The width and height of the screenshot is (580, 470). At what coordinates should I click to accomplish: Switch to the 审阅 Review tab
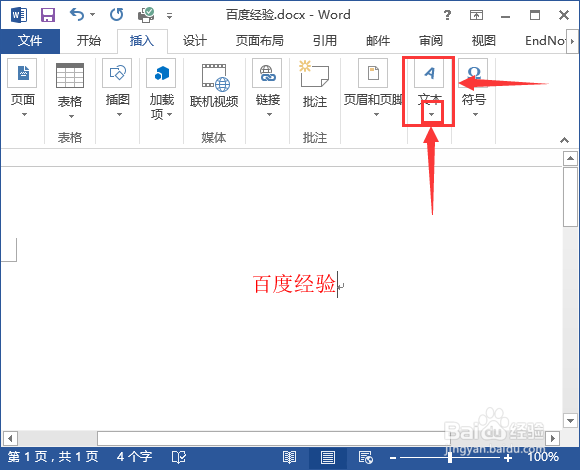tap(431, 41)
